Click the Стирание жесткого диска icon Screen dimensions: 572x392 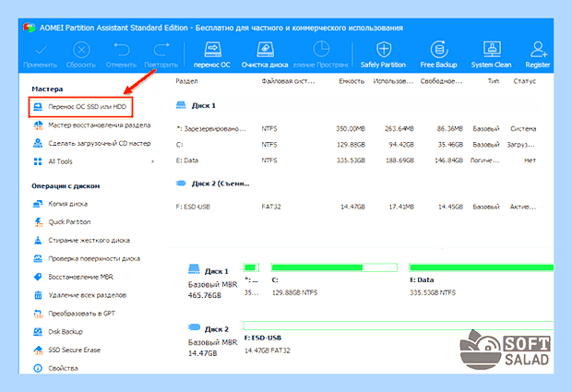(38, 241)
